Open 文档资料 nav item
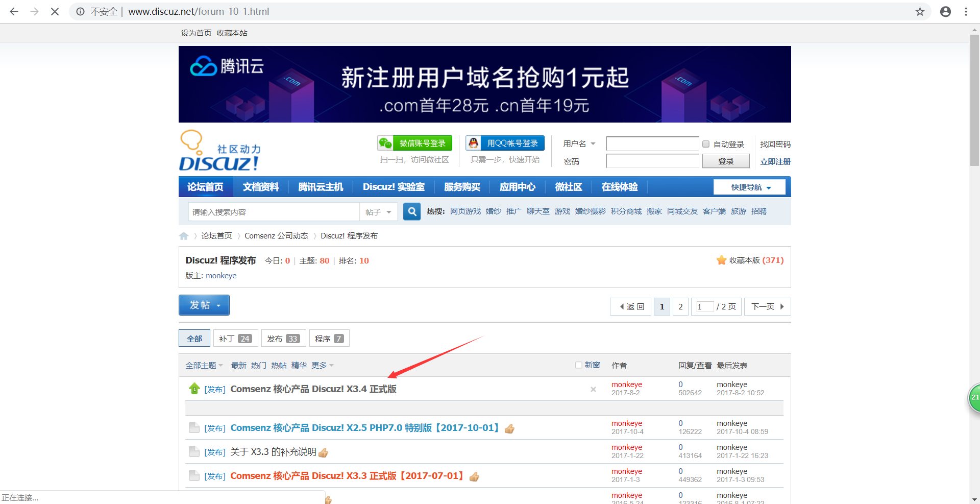Image resolution: width=980 pixels, height=504 pixels. point(261,187)
